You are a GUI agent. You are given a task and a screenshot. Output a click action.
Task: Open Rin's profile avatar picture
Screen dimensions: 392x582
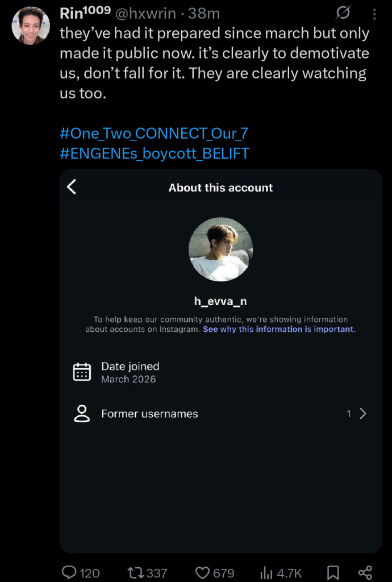point(31,26)
